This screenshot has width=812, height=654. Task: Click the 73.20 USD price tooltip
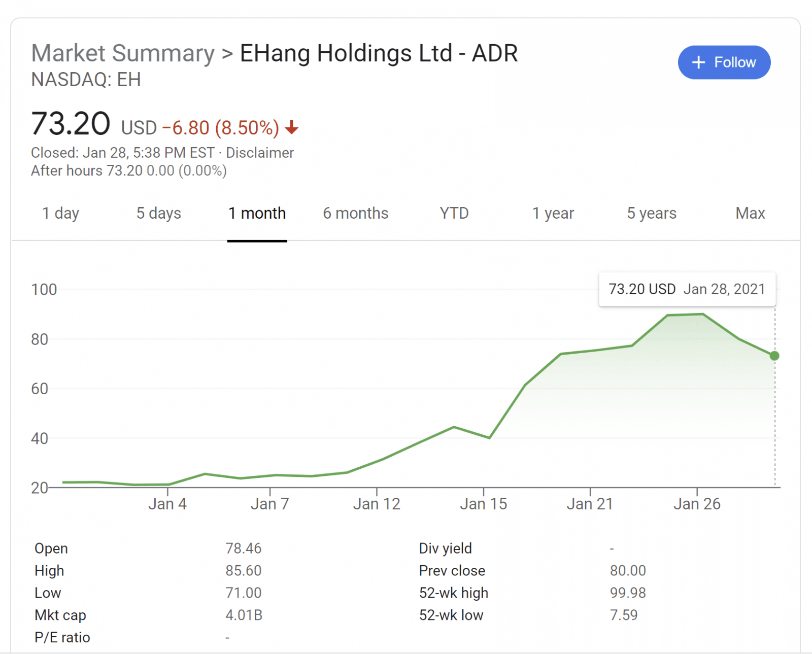tap(687, 289)
